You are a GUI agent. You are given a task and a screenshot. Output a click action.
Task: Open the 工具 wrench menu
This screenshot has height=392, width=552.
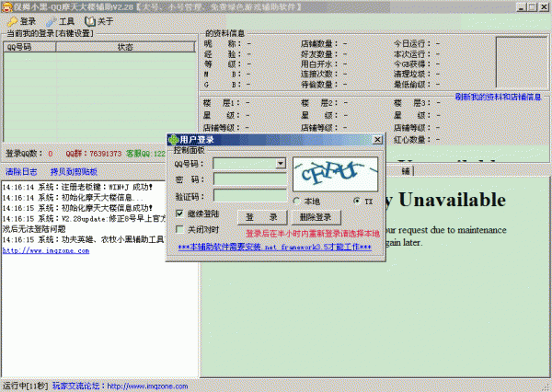point(60,21)
